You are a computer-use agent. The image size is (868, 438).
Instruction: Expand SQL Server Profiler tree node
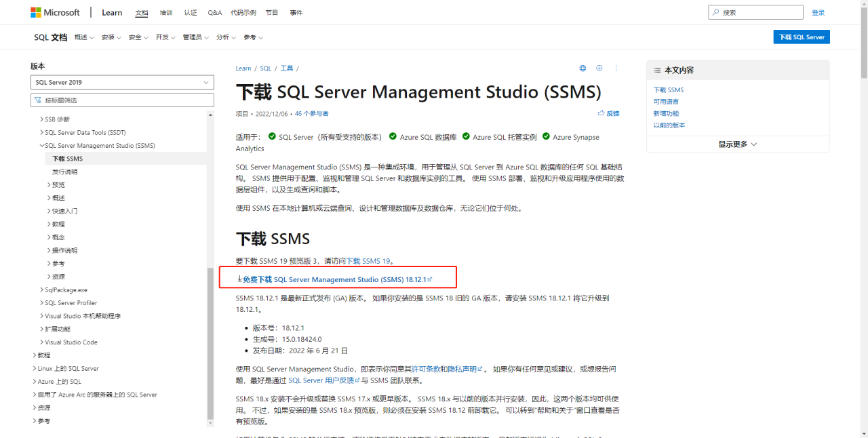(x=41, y=303)
